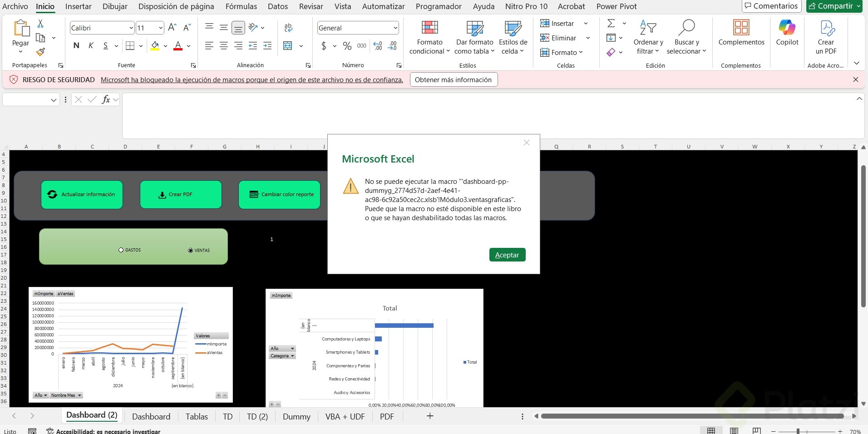Click the increase indent icon
The height and width of the screenshot is (434, 868).
[267, 45]
